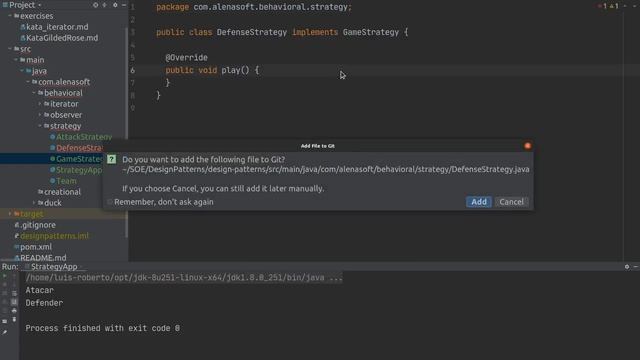Click the print icon in Run toolbar
Image resolution: width=640 pixels, height=360 pixels.
(x=14, y=311)
